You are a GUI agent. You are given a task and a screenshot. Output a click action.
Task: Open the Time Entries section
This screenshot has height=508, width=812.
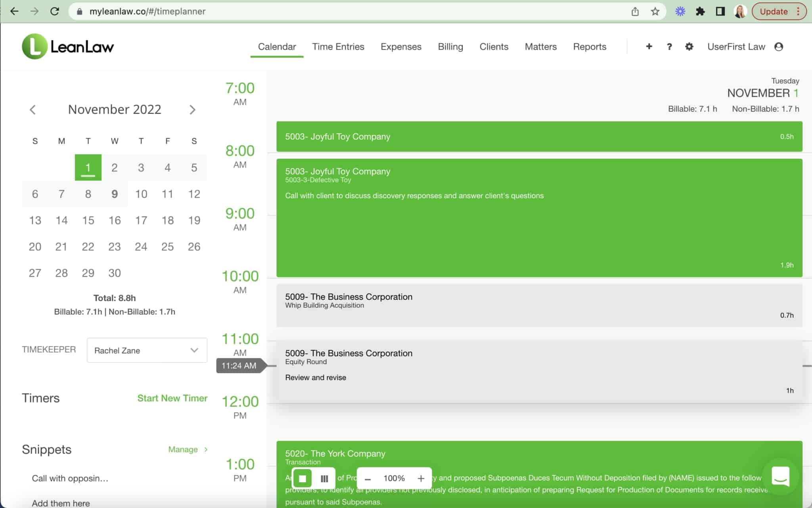tap(337, 46)
